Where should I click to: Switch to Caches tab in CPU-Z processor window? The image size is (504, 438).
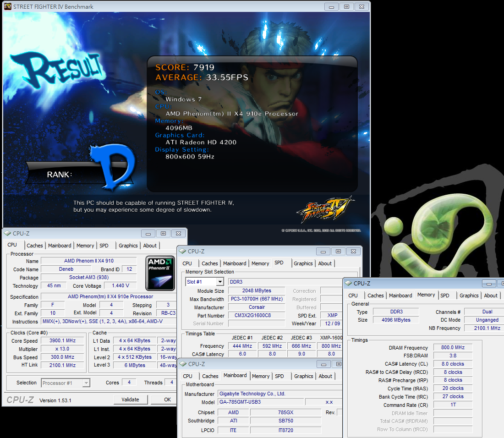pos(35,246)
